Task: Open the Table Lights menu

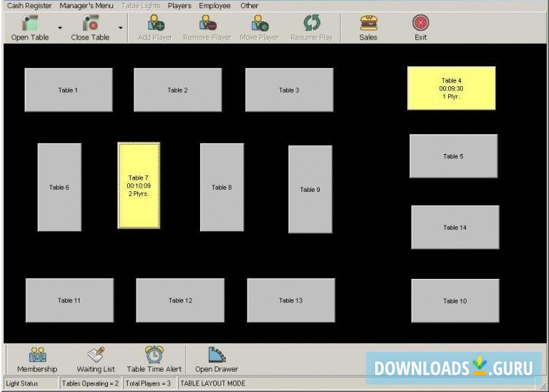Action: (141, 6)
